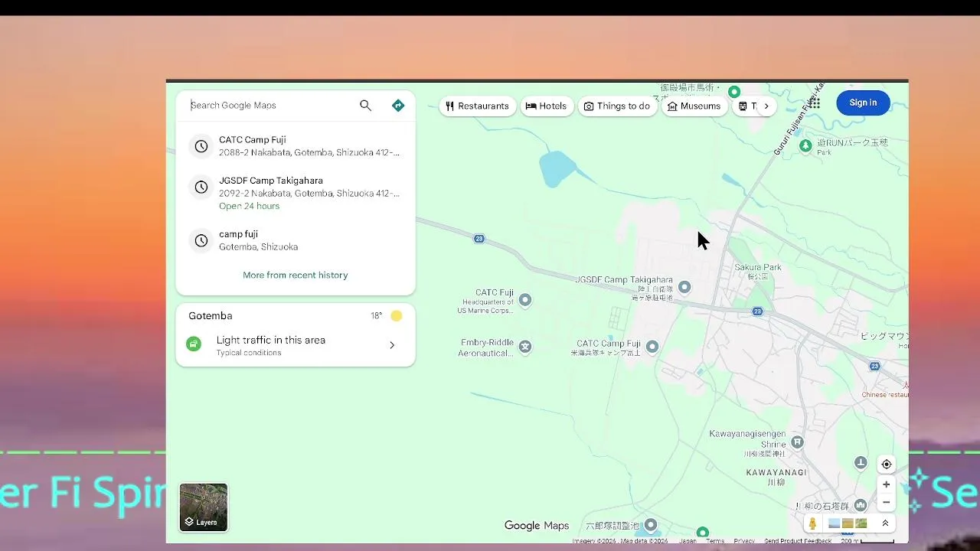
Task: Select the 川柳の石塔群 museum pin
Action: 861,505
